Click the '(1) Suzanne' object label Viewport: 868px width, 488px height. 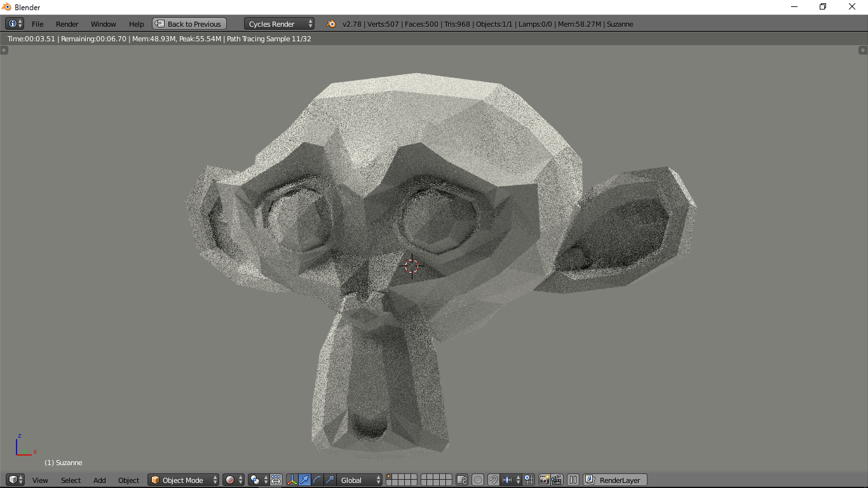click(x=63, y=463)
